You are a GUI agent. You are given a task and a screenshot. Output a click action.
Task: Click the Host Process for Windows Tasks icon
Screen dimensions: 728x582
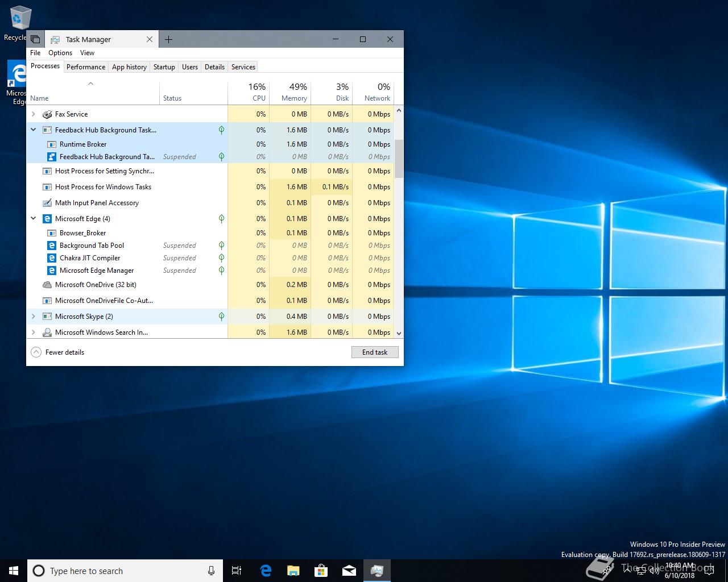point(47,187)
